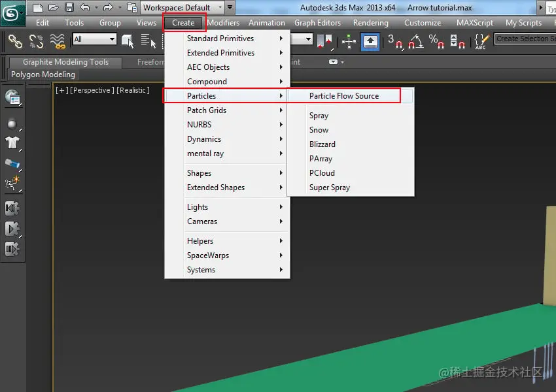Expand the Lights submenu
The image size is (556, 392).
227,207
